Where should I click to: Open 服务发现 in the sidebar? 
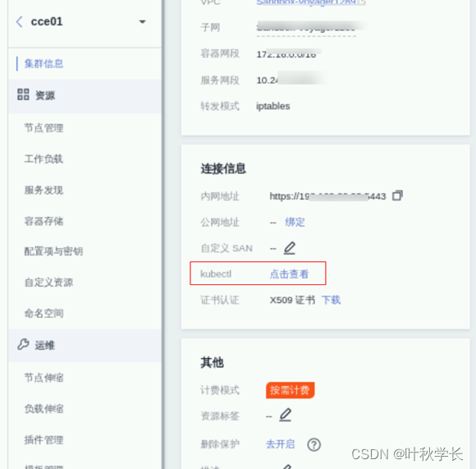tap(43, 191)
